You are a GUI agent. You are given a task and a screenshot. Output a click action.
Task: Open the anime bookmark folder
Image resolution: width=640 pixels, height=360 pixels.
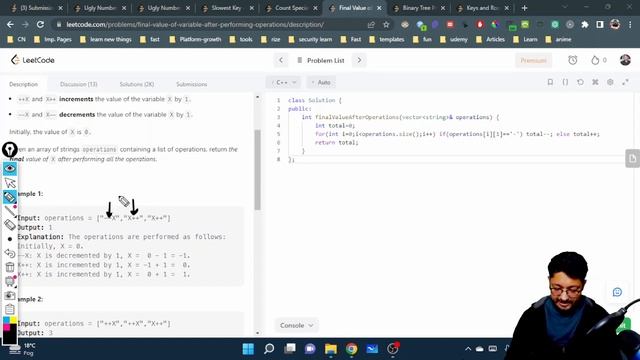coord(559,39)
